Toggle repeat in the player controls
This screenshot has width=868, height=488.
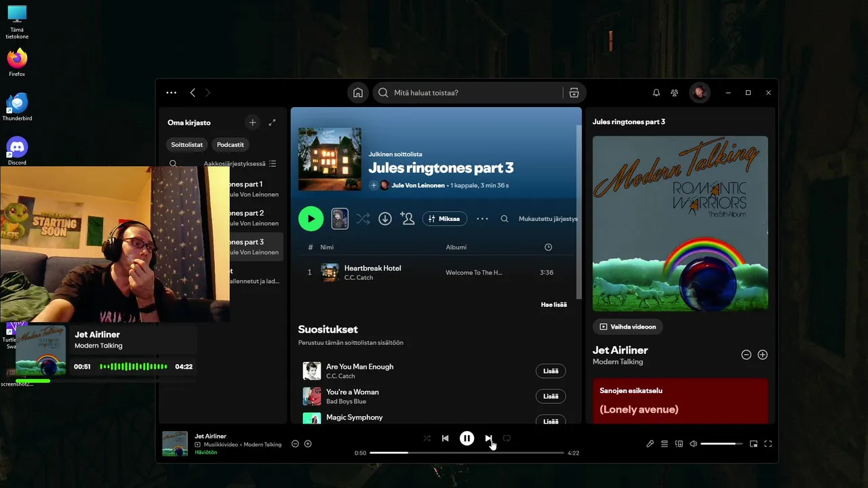point(507,439)
